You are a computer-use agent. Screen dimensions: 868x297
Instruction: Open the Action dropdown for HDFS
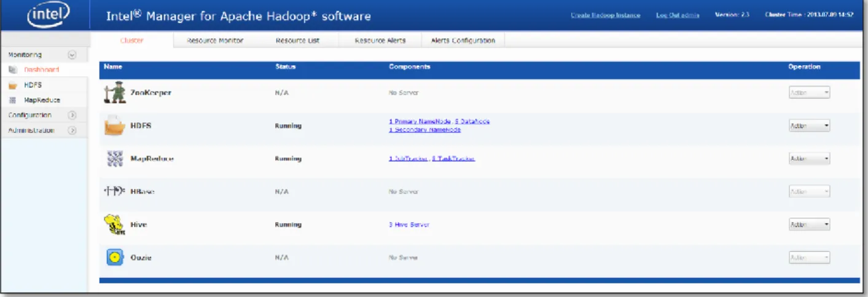coord(809,125)
